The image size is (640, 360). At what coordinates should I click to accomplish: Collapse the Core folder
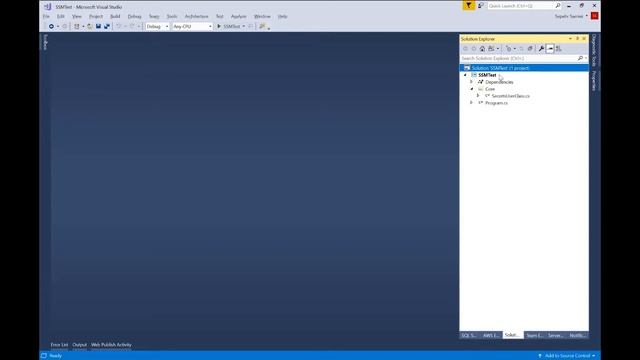(471, 89)
